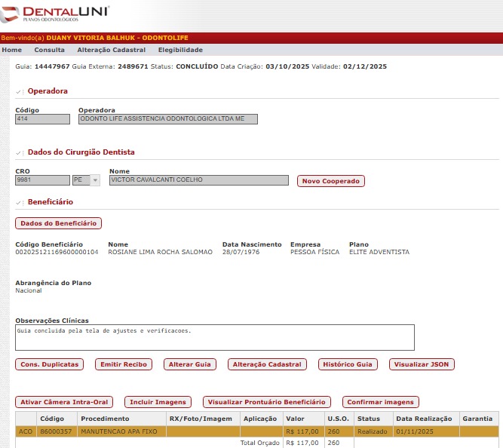Click Confirmar imagens button

click(x=381, y=402)
